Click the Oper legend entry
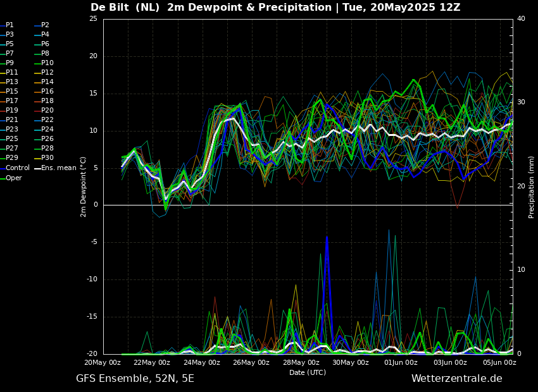The height and width of the screenshot is (392, 538). tap(13, 178)
